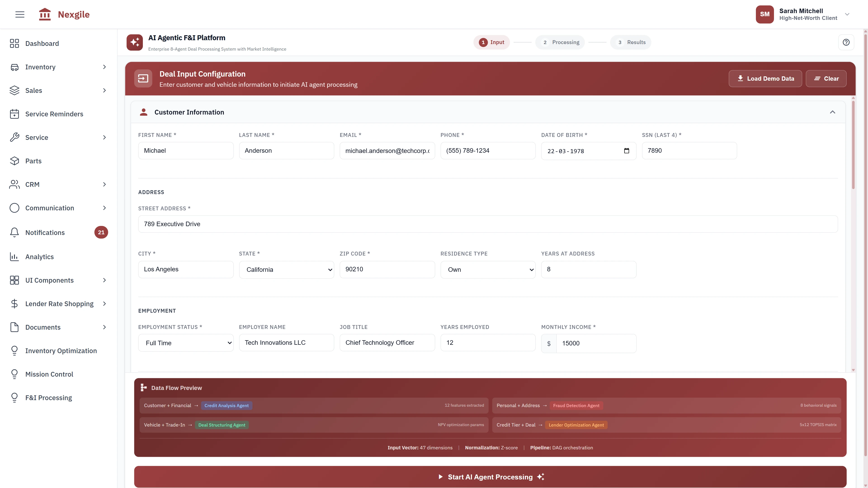Select the Analytics sidebar icon
The height and width of the screenshot is (488, 868).
(x=14, y=257)
